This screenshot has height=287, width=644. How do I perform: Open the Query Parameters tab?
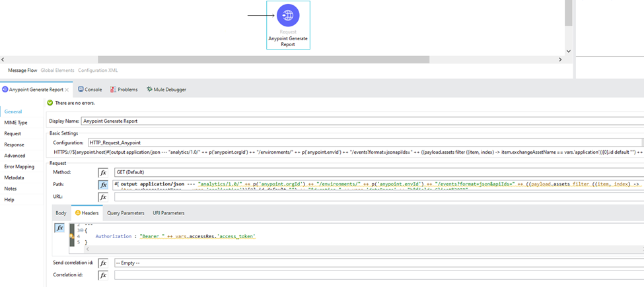coord(125,213)
